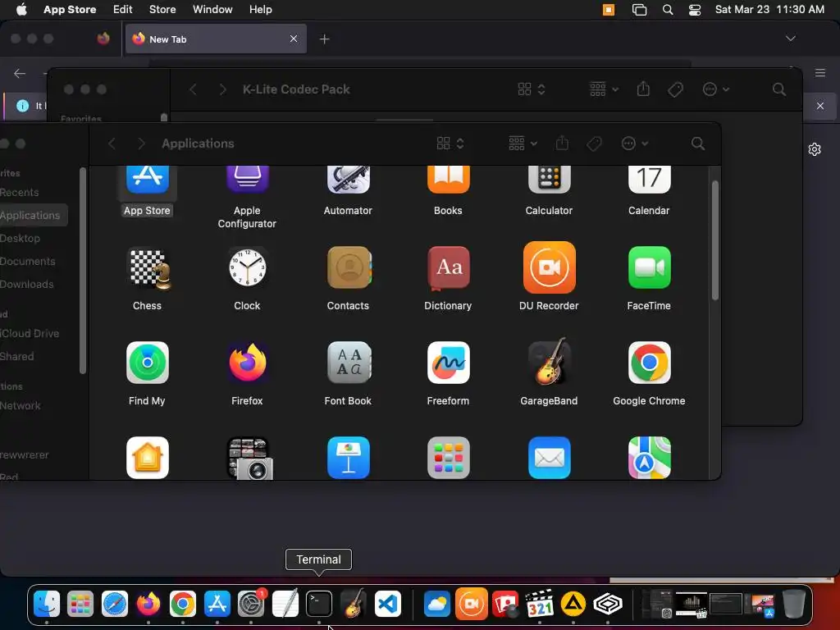The image size is (840, 630).
Task: Open the Font Book app icon
Action: (x=348, y=363)
